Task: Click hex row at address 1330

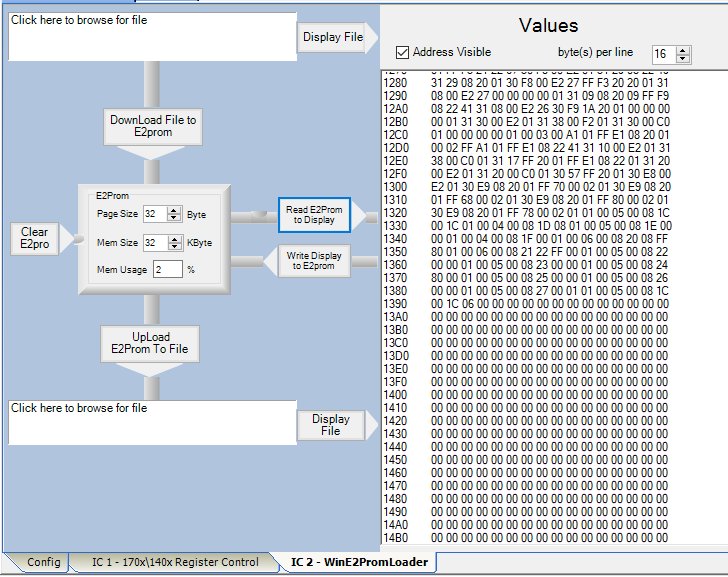Action: [x=527, y=226]
